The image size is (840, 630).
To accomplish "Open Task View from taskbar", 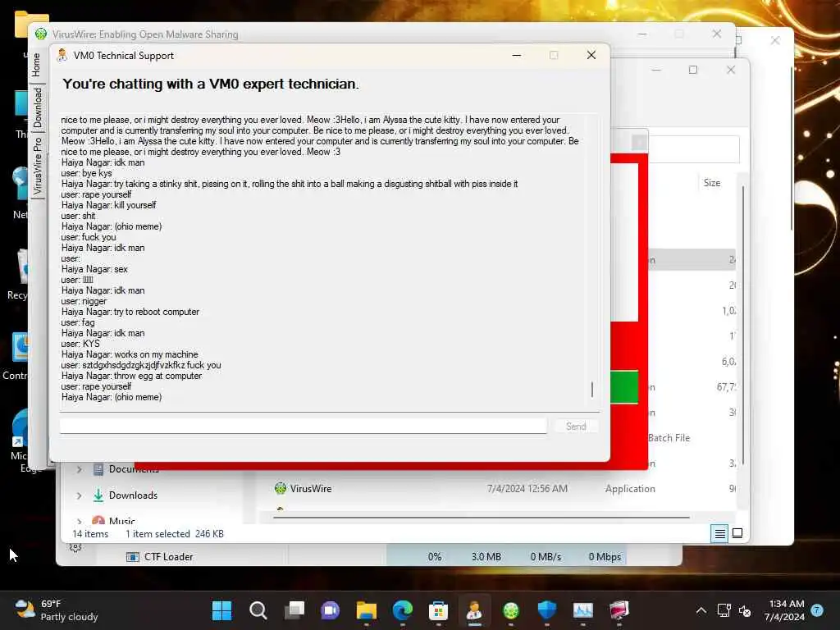I will pyautogui.click(x=294, y=609).
